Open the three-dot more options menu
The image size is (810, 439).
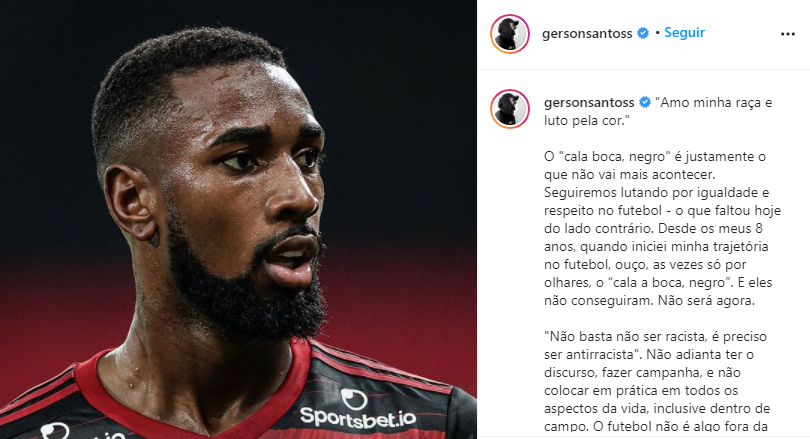pos(787,34)
